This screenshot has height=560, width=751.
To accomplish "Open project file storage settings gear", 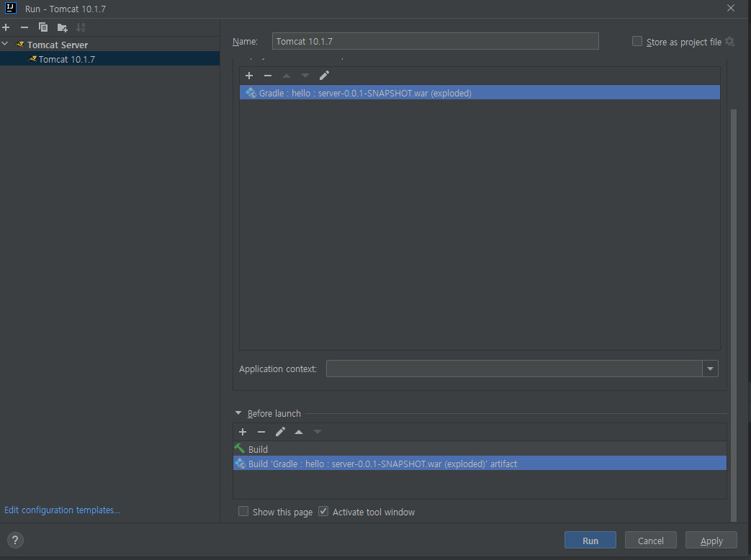I will [729, 42].
